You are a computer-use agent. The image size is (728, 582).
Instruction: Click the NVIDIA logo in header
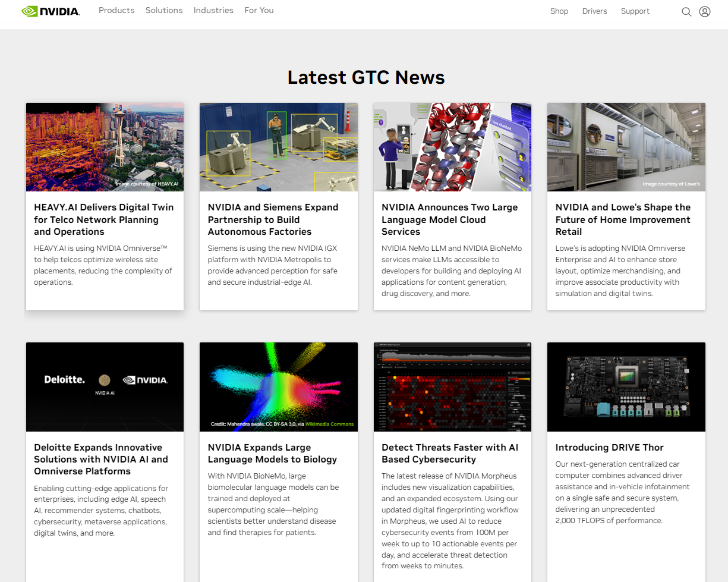pyautogui.click(x=51, y=11)
